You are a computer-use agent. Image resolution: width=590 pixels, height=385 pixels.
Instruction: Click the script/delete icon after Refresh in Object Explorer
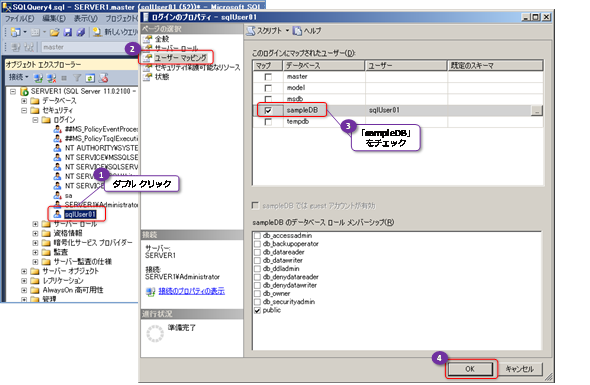(103, 78)
